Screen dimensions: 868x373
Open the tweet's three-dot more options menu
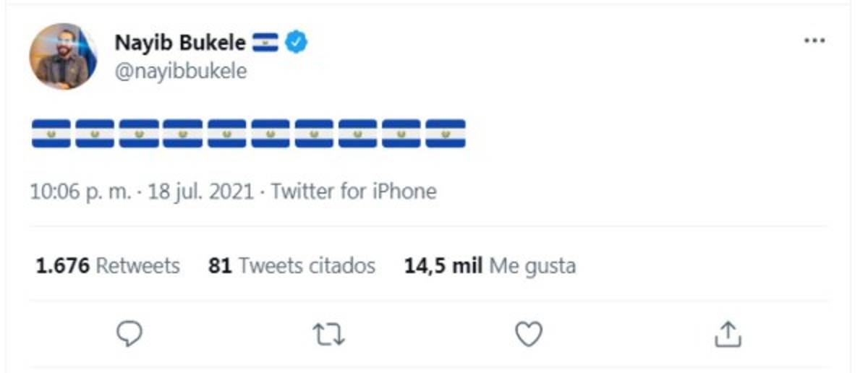(x=814, y=41)
